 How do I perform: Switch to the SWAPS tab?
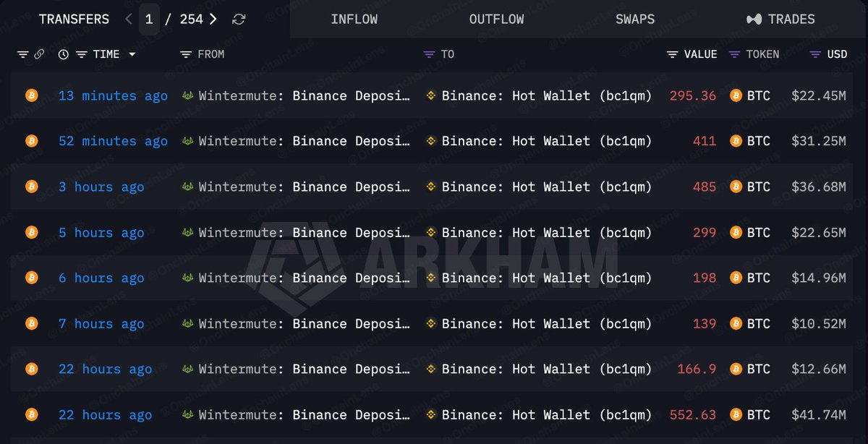pos(635,20)
